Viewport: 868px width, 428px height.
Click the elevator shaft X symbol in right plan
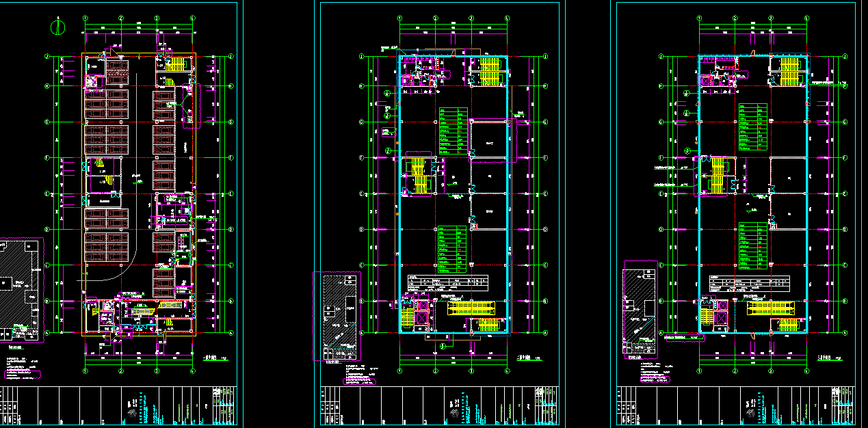720,312
